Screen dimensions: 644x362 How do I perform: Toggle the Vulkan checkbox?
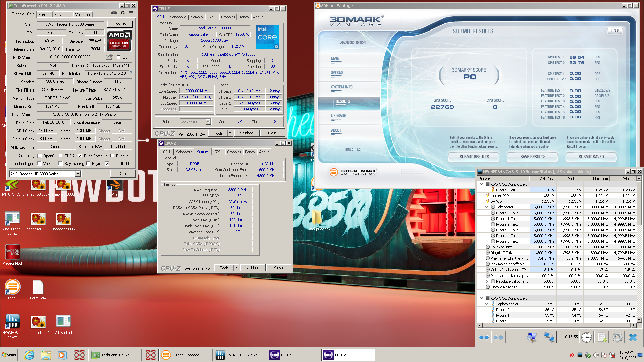[40, 164]
